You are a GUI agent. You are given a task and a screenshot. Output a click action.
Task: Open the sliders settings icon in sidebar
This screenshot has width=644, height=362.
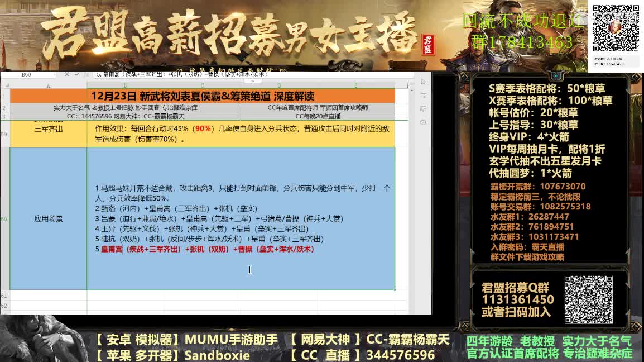[423, 95]
